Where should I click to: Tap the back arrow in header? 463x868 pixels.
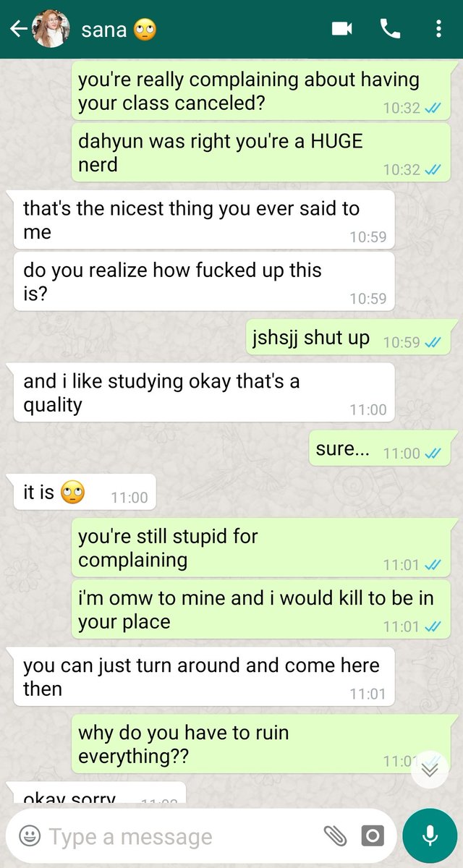[x=18, y=29]
